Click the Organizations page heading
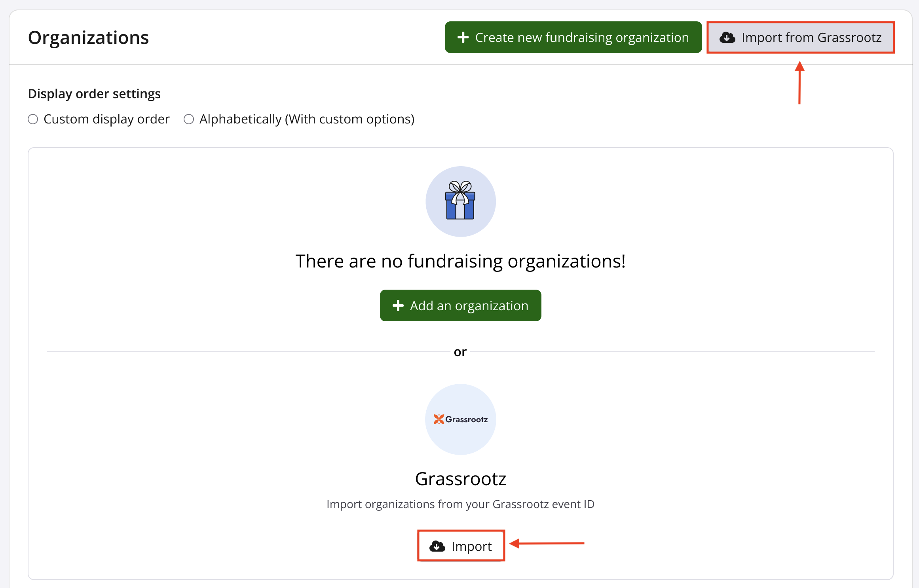Viewport: 919px width, 588px height. pos(88,38)
